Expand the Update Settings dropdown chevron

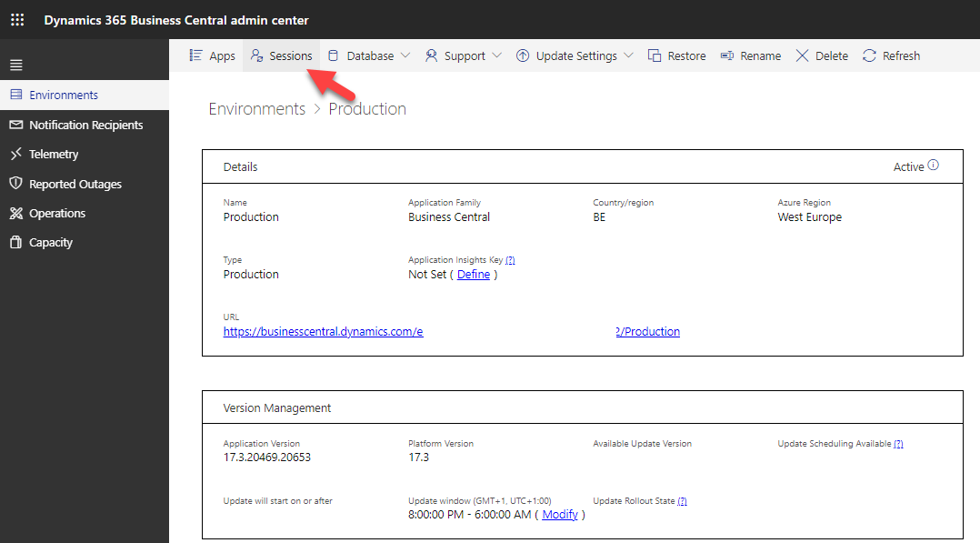click(x=629, y=55)
